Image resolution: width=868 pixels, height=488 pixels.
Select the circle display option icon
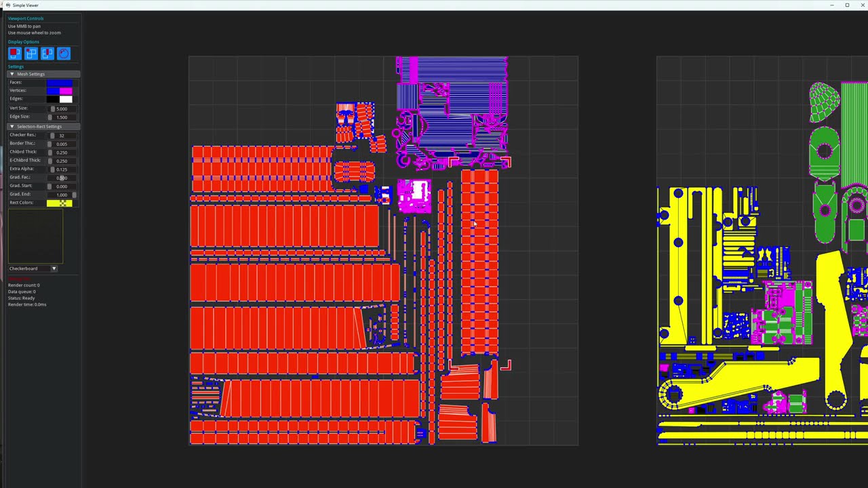click(63, 54)
